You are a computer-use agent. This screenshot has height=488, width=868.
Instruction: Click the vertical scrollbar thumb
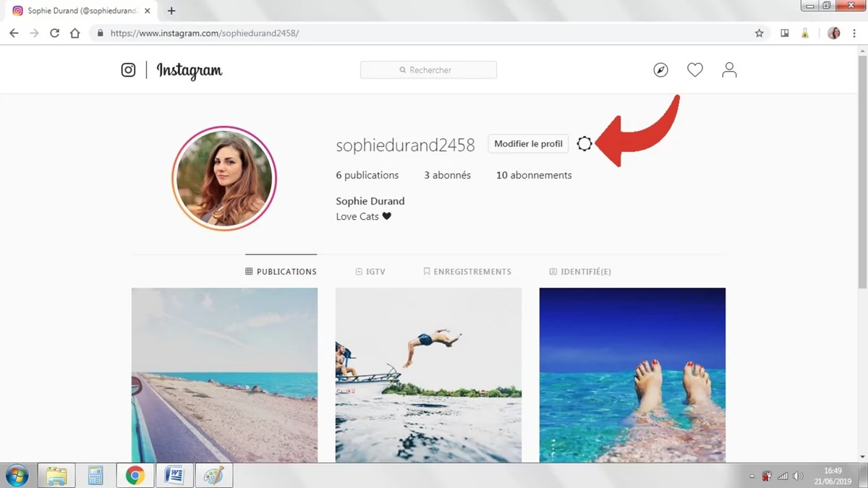pos(862,172)
